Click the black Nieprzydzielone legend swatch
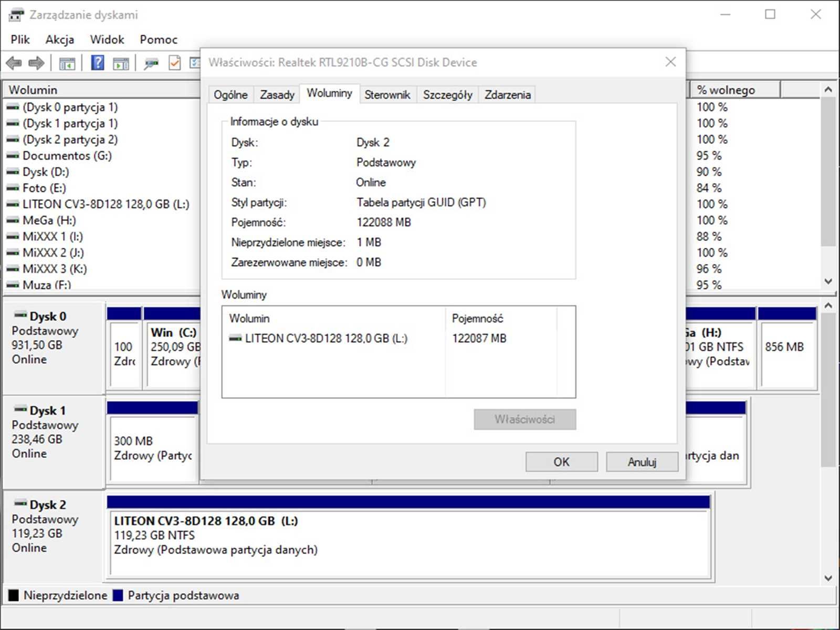Image resolution: width=840 pixels, height=630 pixels. point(14,595)
